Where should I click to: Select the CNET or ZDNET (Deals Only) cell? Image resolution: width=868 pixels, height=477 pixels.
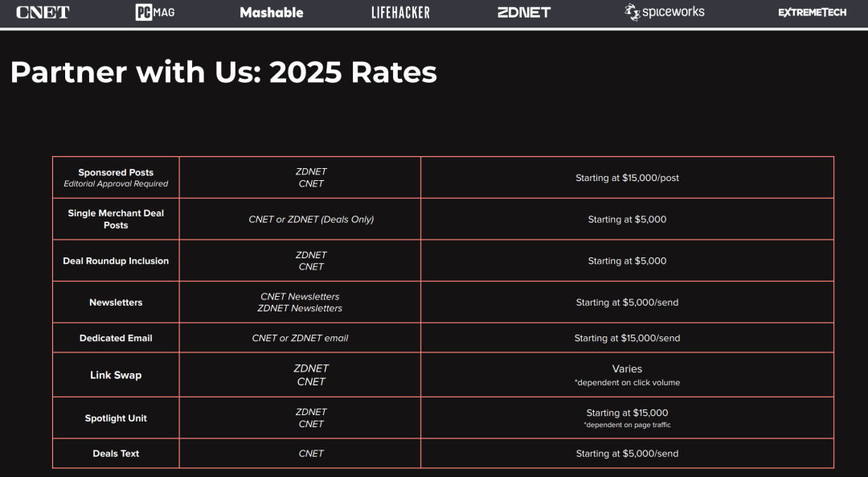pos(311,219)
